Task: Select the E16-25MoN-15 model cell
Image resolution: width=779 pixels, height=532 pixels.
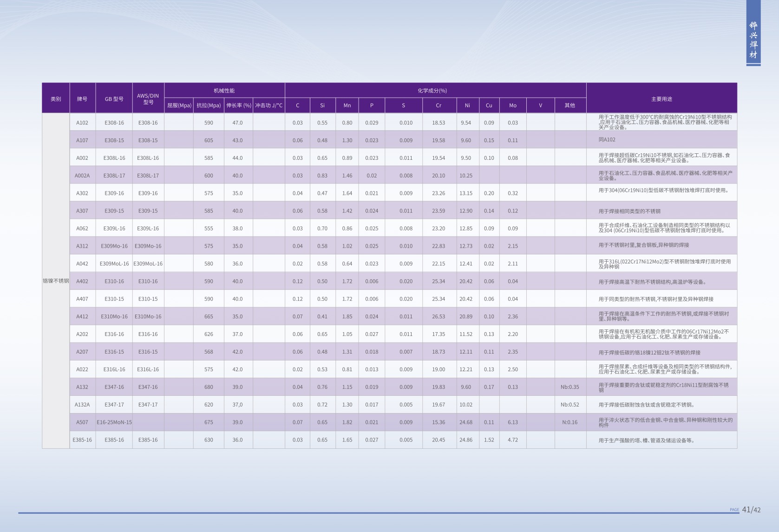Action: pyautogui.click(x=114, y=422)
